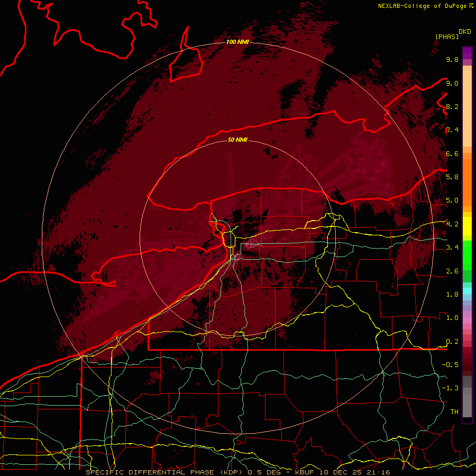Screen dimensions: 476x476
Task: Click the 9.8 legend value
Action: pyautogui.click(x=452, y=59)
